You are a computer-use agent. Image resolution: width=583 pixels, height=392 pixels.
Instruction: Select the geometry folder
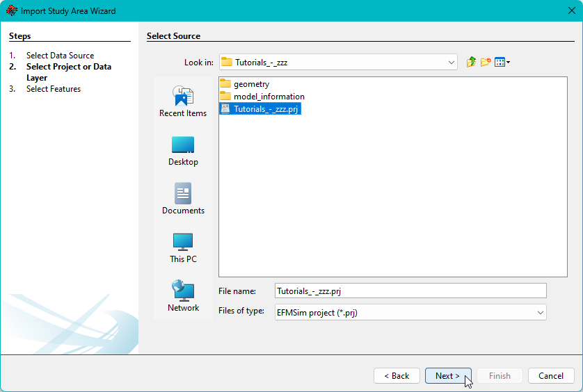coord(250,84)
